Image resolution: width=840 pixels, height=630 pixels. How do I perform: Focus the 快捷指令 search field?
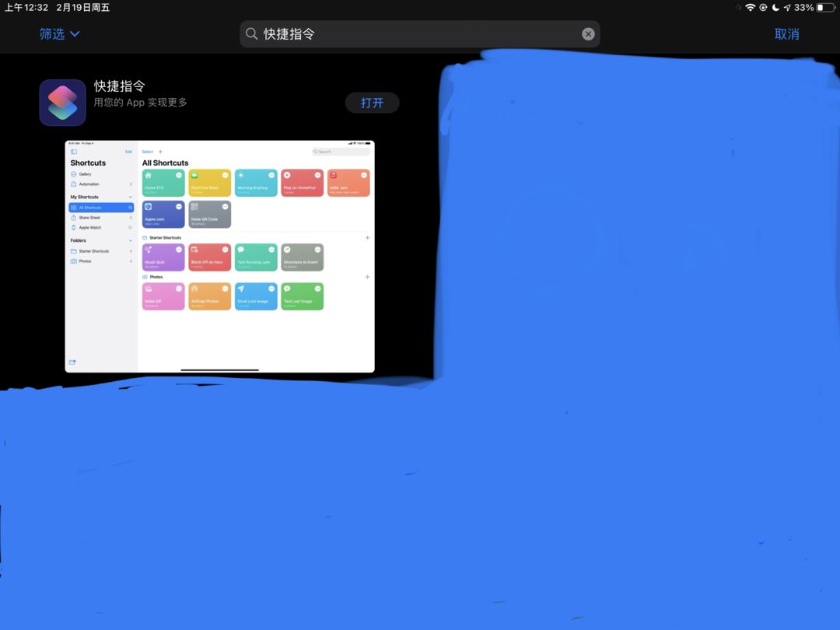pos(419,34)
